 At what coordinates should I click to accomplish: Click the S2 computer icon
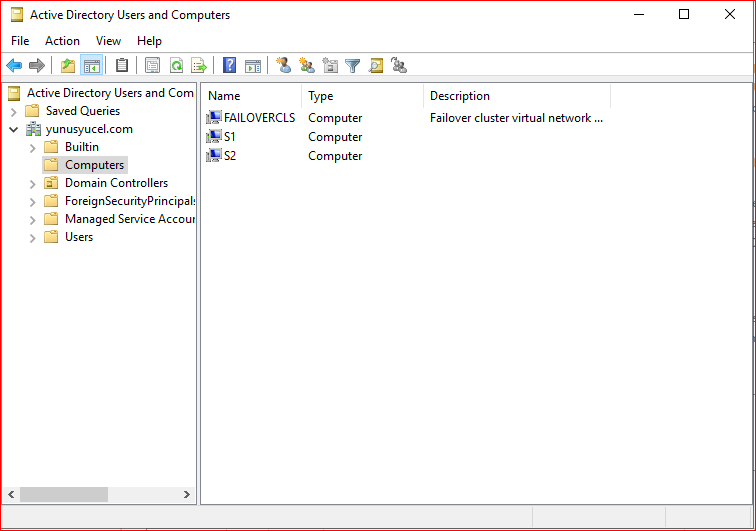[x=214, y=155]
